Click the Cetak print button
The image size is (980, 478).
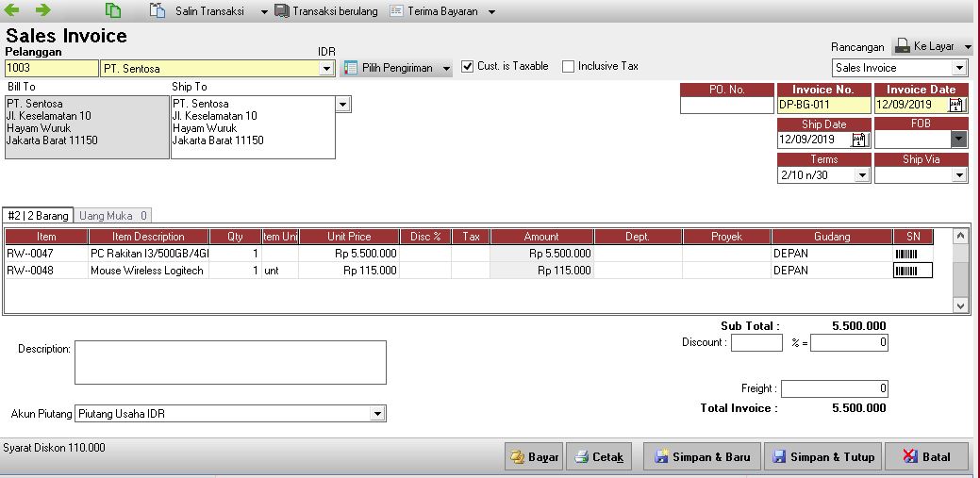[x=599, y=456]
